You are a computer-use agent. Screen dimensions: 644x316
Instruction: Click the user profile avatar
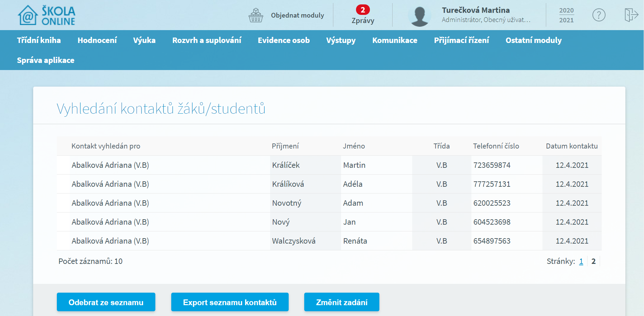coord(419,16)
